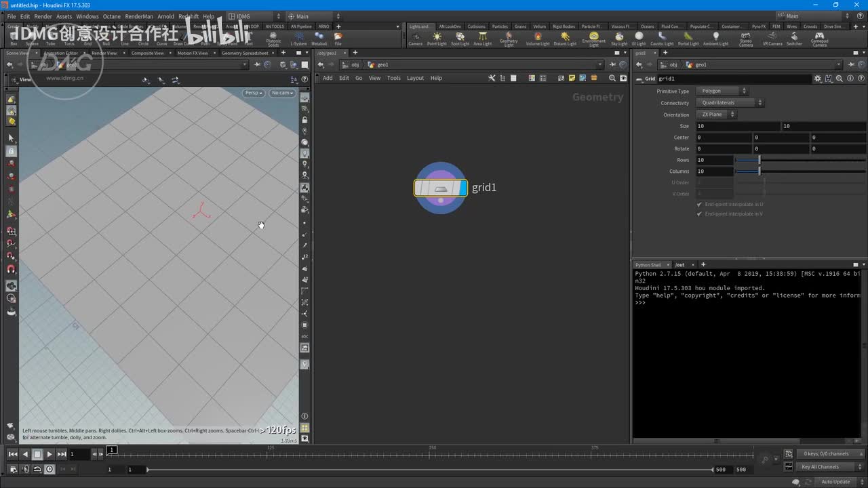Add an Area Light from the shelf

(482, 39)
